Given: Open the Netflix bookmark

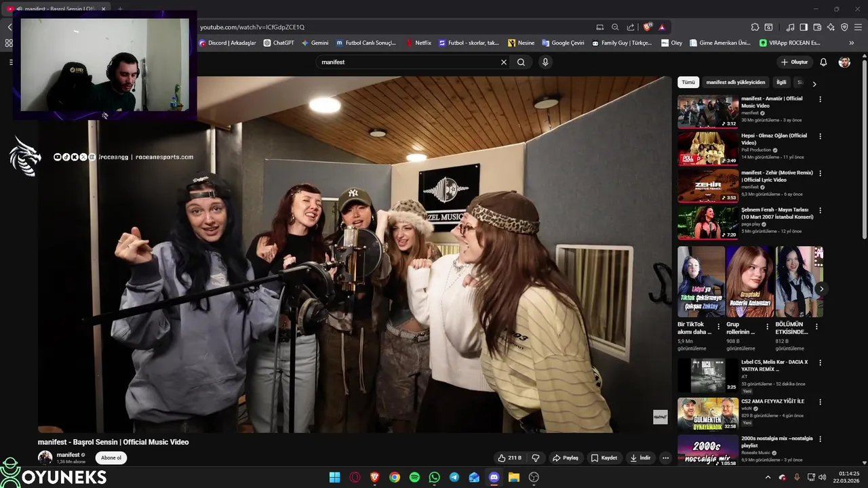Looking at the screenshot, I should pyautogui.click(x=418, y=43).
